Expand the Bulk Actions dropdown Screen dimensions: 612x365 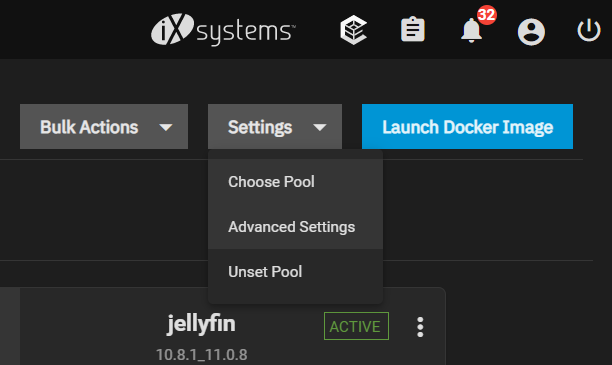point(104,126)
